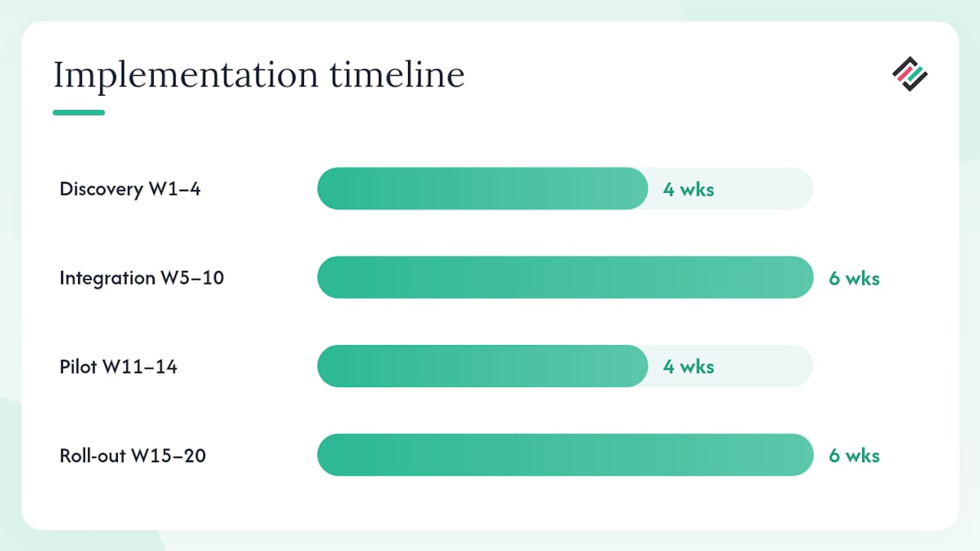Click the filled green Discovery progress bar
Image resolution: width=980 pixels, height=551 pixels.
pyautogui.click(x=483, y=188)
